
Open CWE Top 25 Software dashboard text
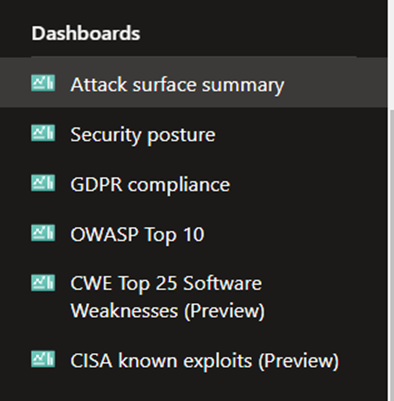[166, 284]
